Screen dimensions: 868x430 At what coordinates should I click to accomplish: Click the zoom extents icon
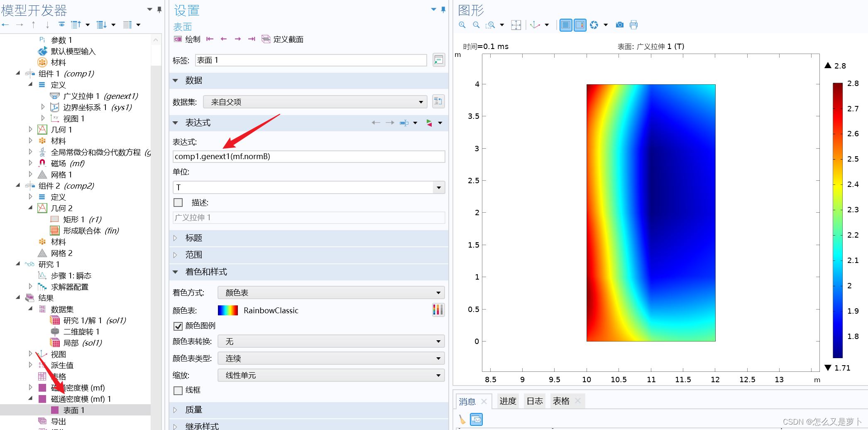[516, 25]
